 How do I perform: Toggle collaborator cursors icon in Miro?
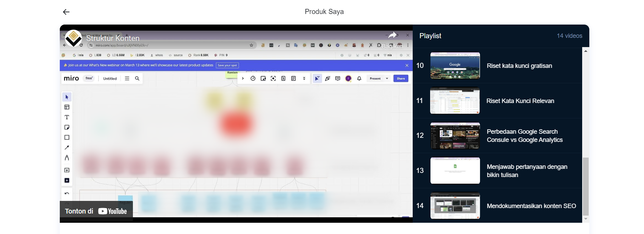[x=317, y=78]
